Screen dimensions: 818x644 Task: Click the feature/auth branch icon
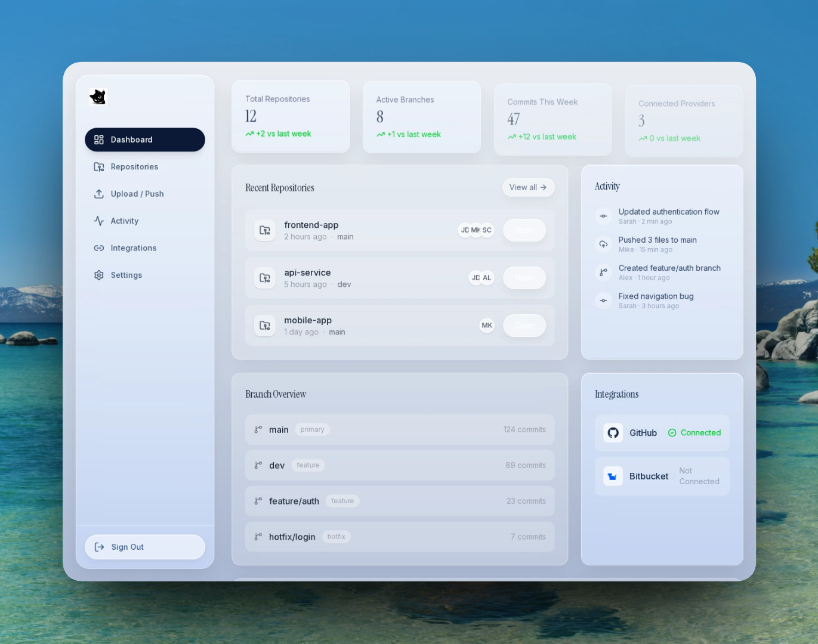click(258, 501)
